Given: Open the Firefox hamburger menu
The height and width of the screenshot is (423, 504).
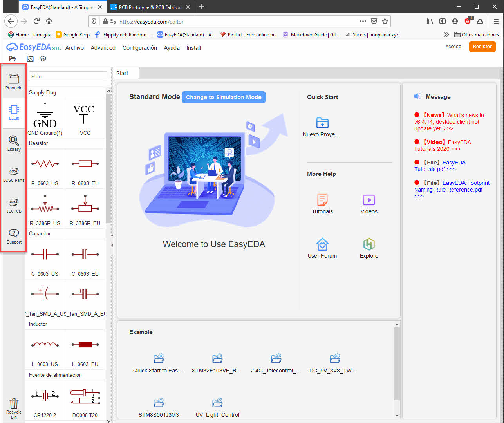Looking at the screenshot, I should coord(496,22).
